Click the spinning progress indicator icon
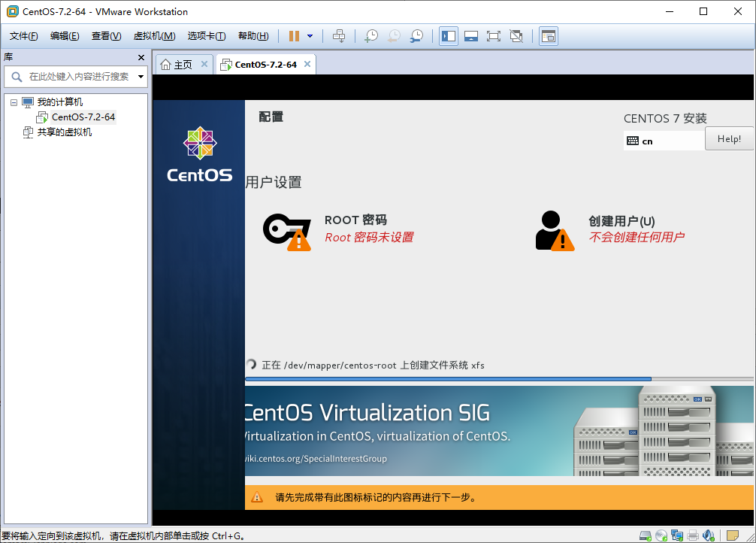The height and width of the screenshot is (543, 756). click(x=251, y=365)
